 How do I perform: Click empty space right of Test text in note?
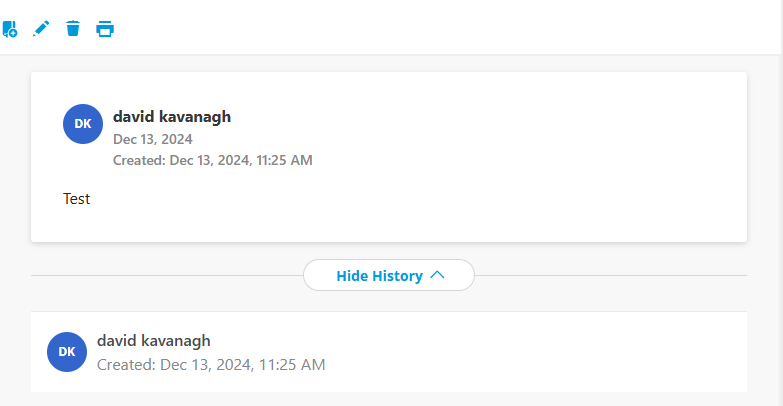[400, 199]
